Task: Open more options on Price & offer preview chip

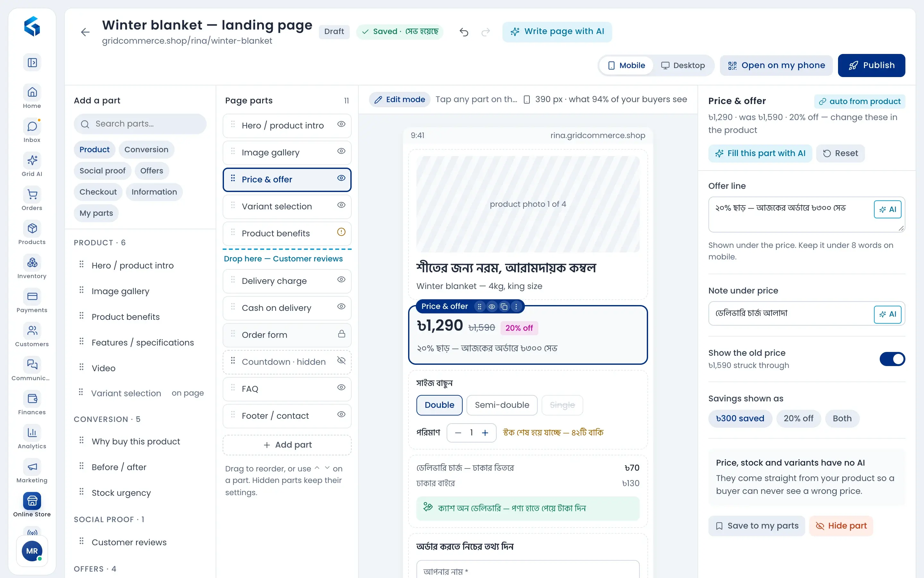Action: coord(516,307)
